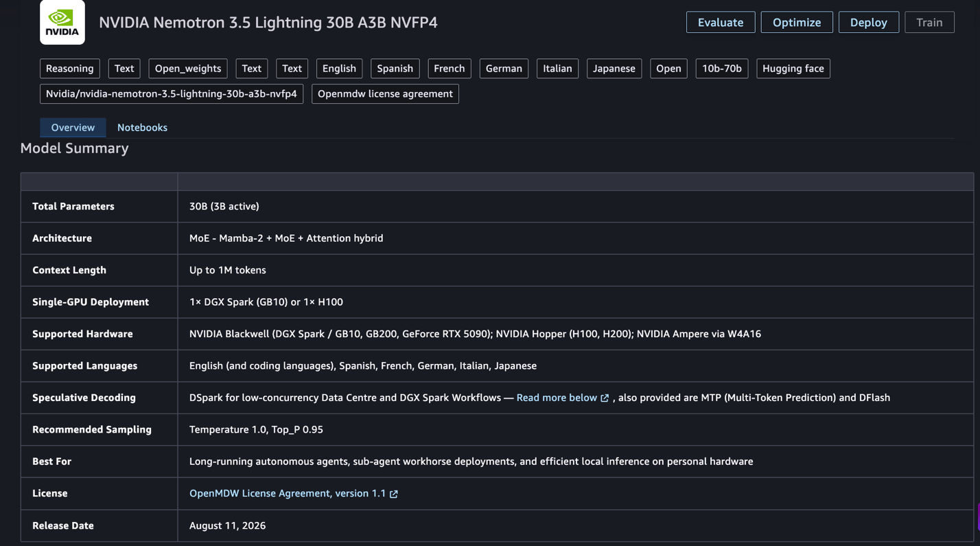Click the Train button
Image resolution: width=980 pixels, height=546 pixels.
(x=929, y=22)
